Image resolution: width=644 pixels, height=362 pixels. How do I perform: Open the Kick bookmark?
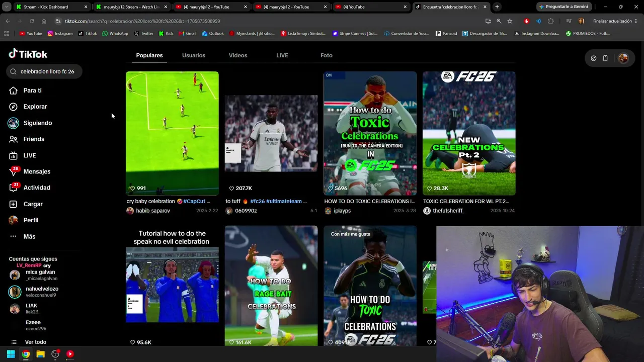point(166,34)
